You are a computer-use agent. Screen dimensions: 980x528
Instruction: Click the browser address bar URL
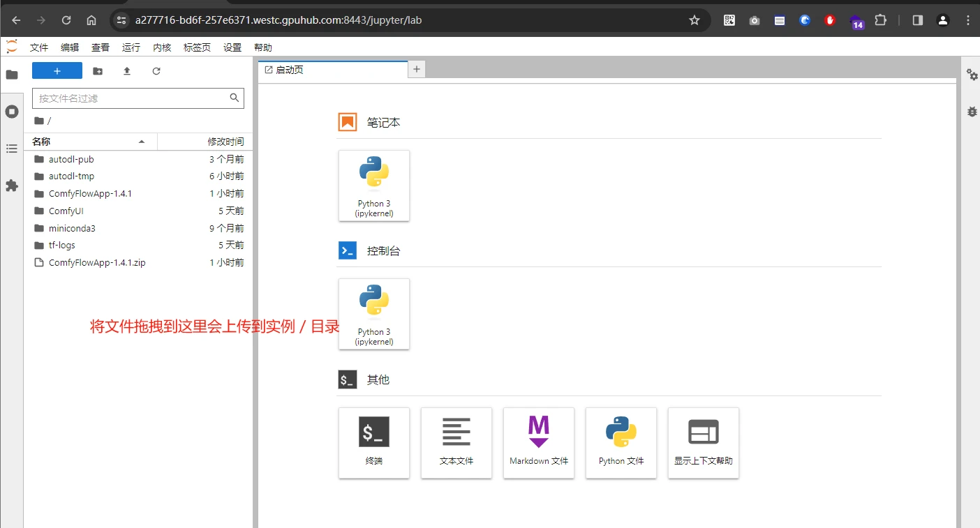[x=279, y=20]
